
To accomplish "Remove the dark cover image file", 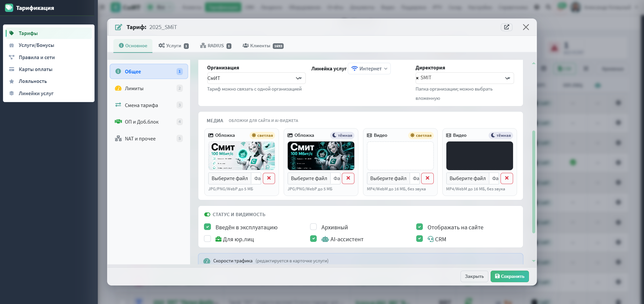I will 348,178.
